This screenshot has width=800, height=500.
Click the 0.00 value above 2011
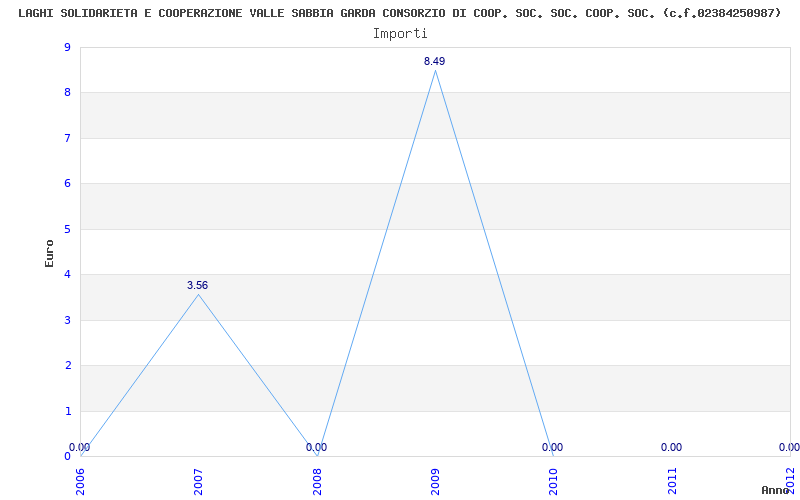(x=671, y=447)
